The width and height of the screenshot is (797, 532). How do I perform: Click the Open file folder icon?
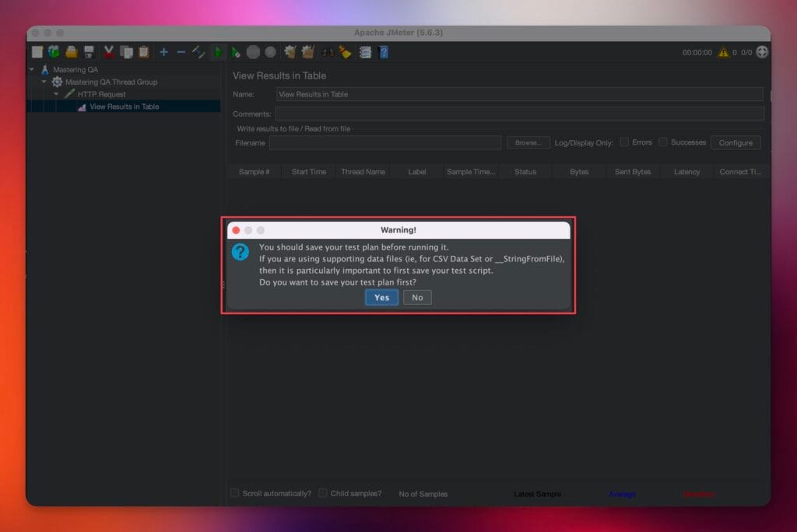tap(72, 52)
